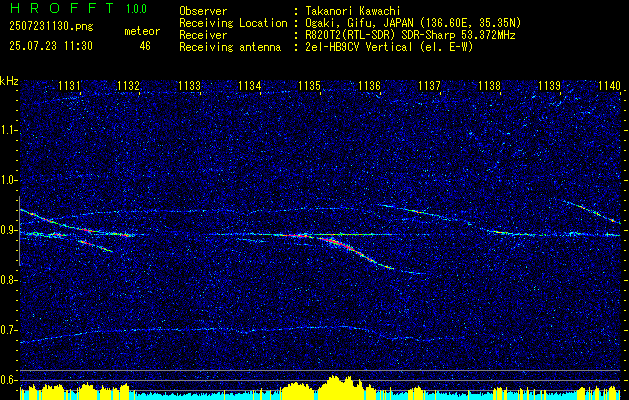Viewport: 629px width, 400px height.
Task: Click the version number 1.0.0
Action: click(x=136, y=9)
